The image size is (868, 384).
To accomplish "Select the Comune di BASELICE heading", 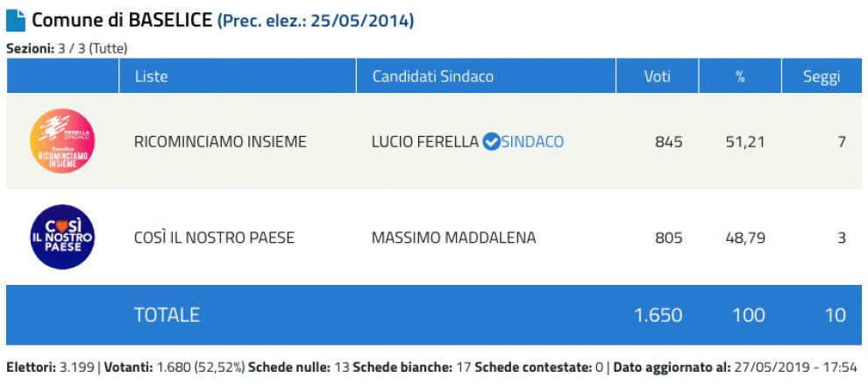I will click(x=122, y=20).
